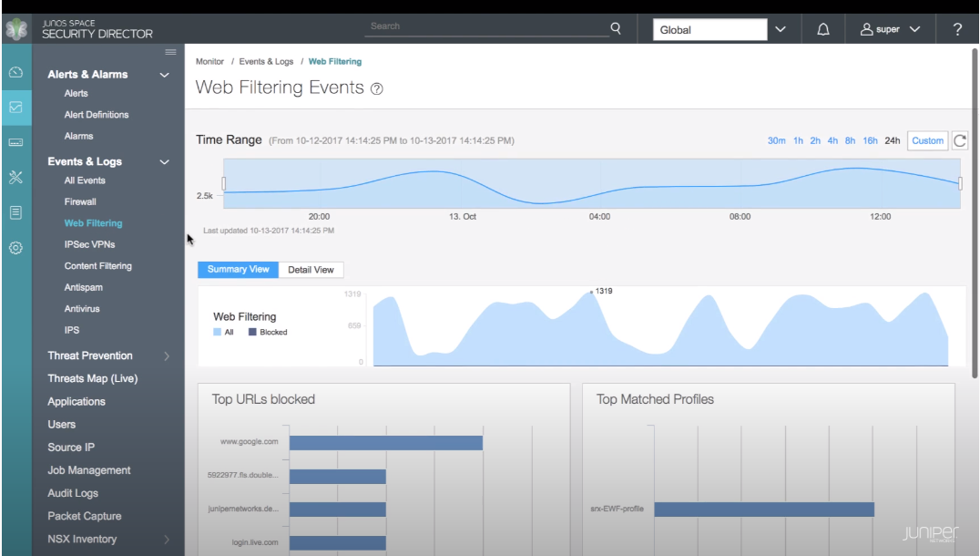
Task: Refresh the time range chart
Action: [959, 140]
